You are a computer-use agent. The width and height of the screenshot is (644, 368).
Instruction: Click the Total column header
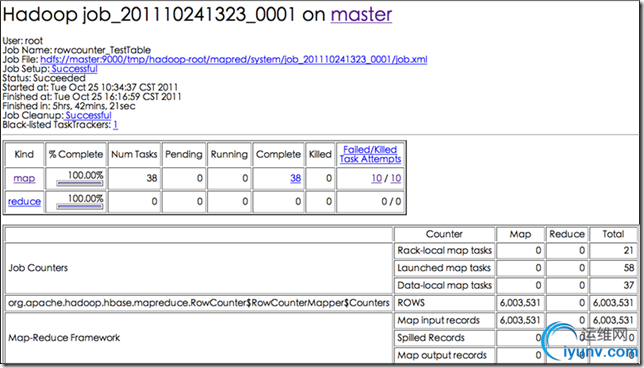613,234
